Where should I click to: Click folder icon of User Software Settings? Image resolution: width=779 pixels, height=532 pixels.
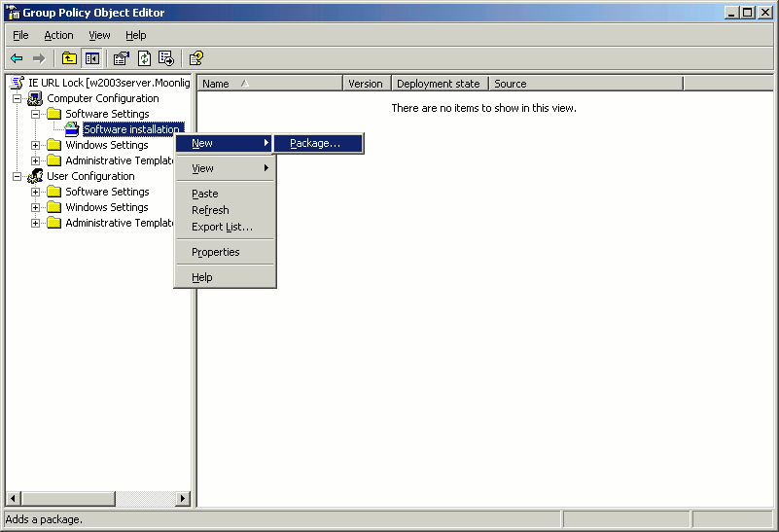pyautogui.click(x=53, y=192)
